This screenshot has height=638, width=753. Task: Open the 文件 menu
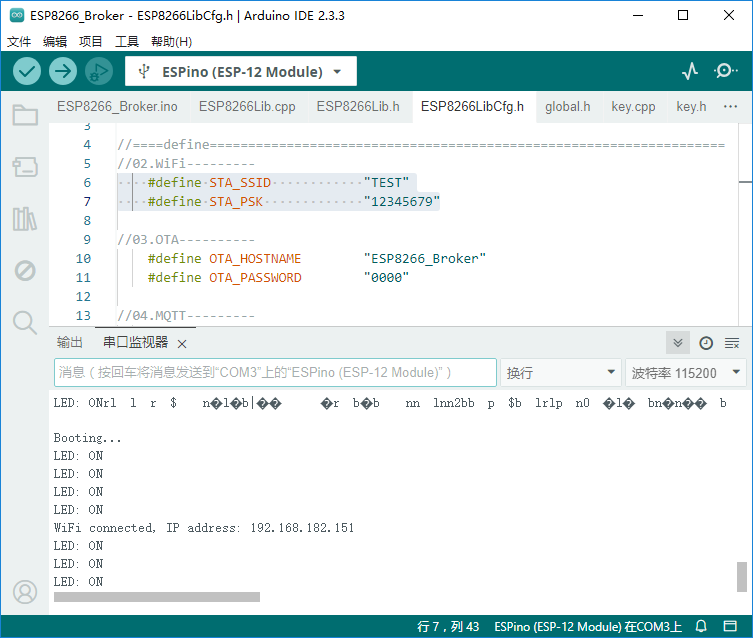[x=19, y=42]
